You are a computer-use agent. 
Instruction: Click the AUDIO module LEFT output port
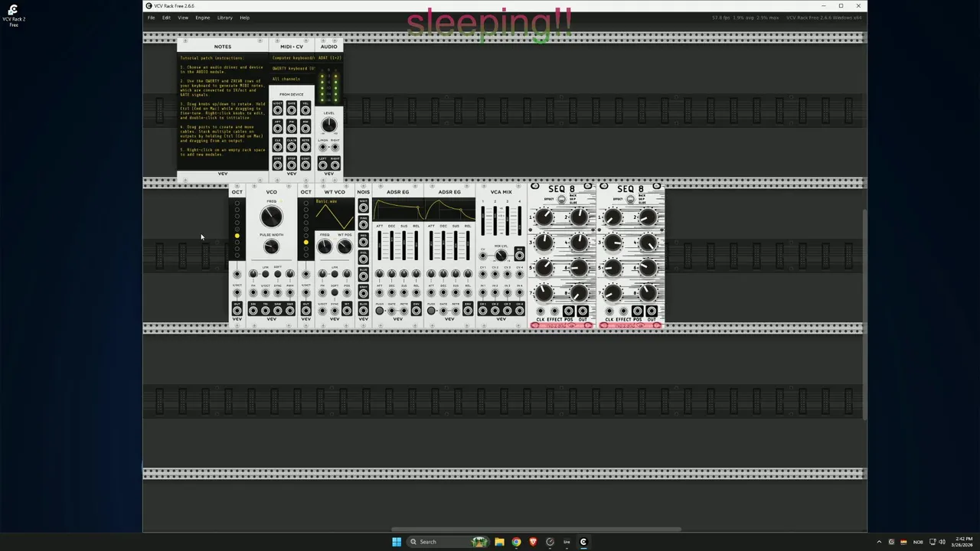click(x=323, y=165)
